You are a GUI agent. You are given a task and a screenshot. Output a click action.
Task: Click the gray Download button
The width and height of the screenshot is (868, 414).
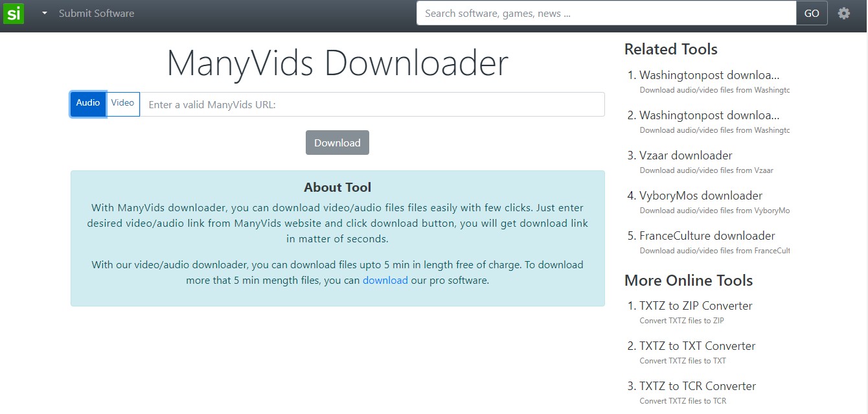(x=337, y=143)
